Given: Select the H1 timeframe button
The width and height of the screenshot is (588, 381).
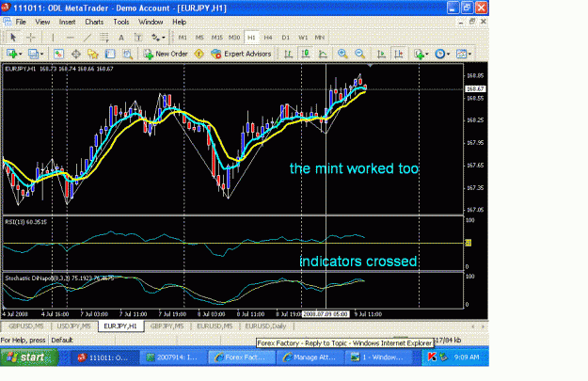Looking at the screenshot, I should tap(251, 38).
